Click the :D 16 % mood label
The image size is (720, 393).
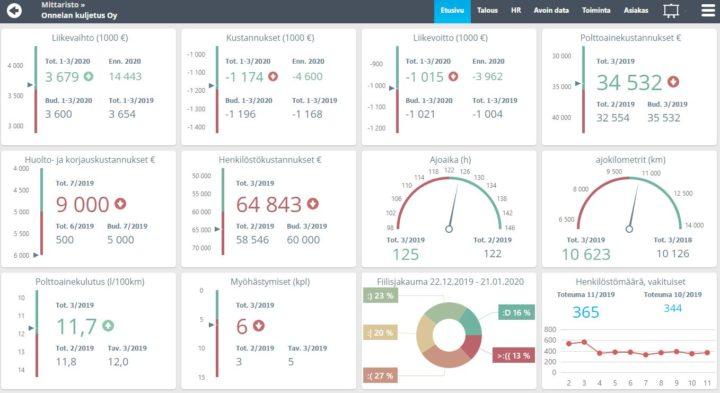(x=516, y=312)
